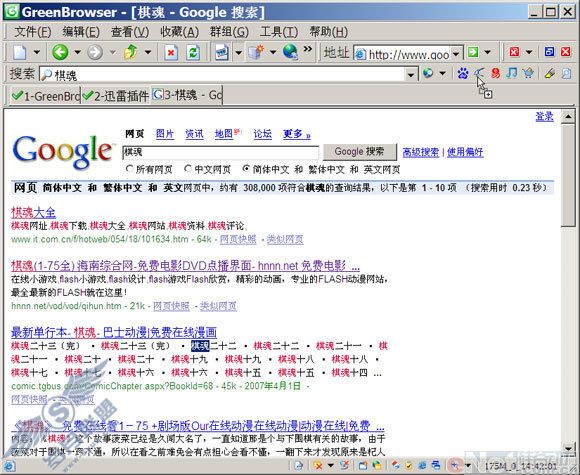This screenshot has width=580, height=475.
Task: Open the 论坛 search category link
Action: (x=263, y=134)
